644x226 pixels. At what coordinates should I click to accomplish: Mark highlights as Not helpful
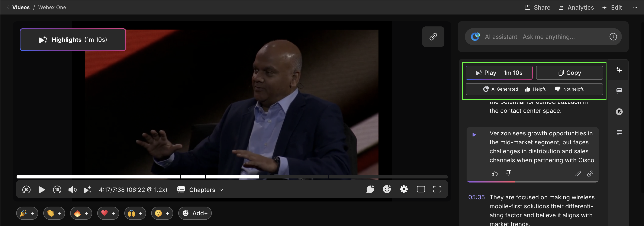(570, 89)
